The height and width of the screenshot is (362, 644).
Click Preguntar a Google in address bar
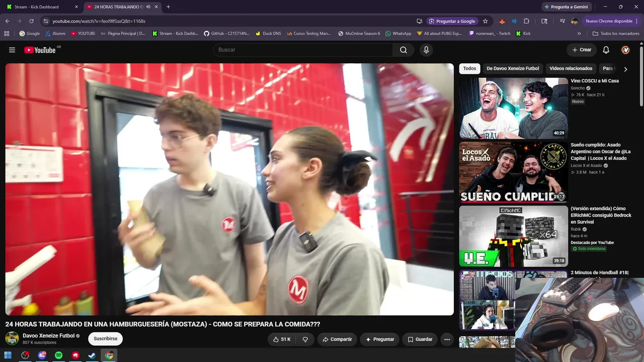pos(452,21)
